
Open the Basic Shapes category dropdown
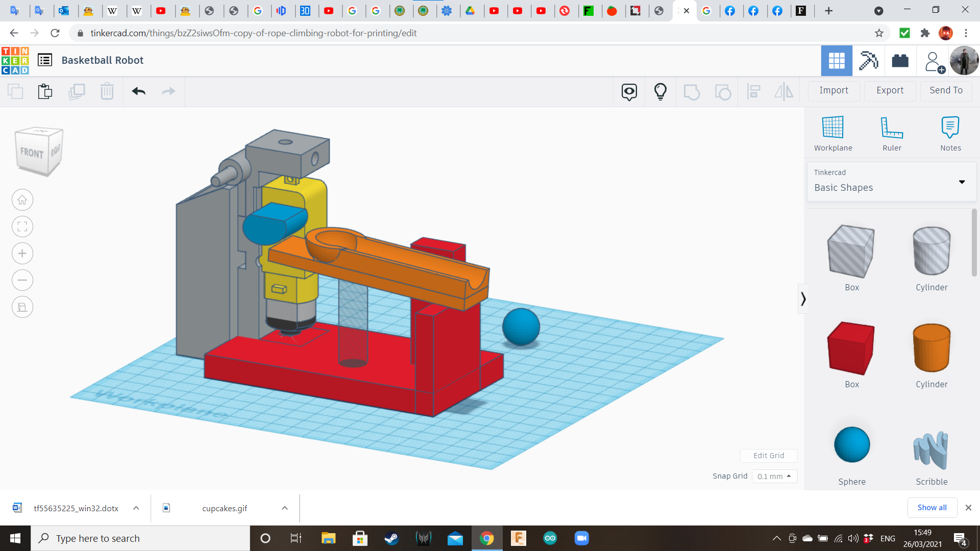962,182
